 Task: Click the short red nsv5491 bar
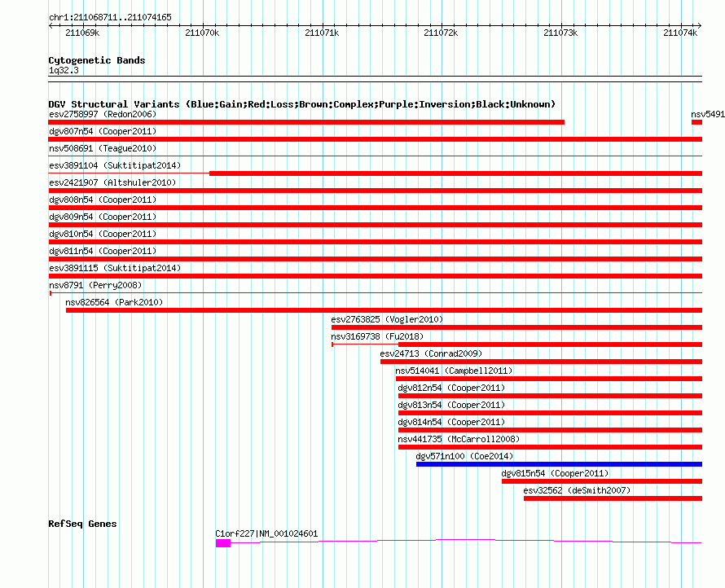(x=696, y=122)
